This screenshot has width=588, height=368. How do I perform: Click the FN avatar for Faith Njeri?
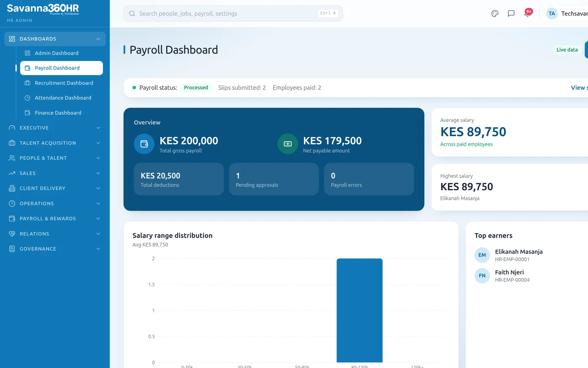pyautogui.click(x=482, y=275)
